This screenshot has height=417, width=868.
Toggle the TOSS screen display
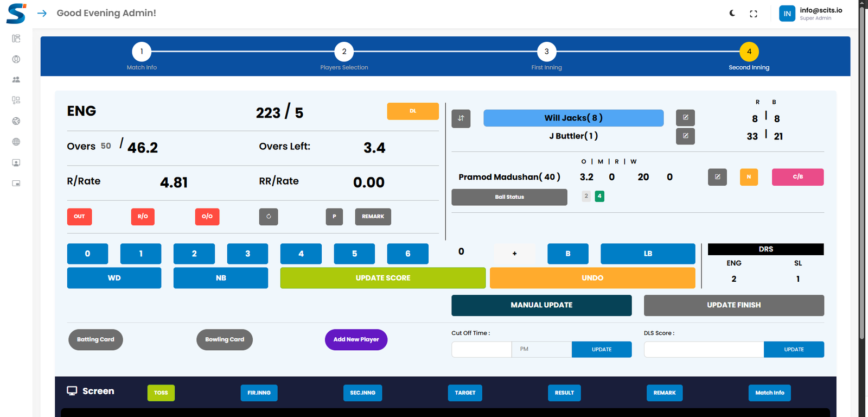161,393
